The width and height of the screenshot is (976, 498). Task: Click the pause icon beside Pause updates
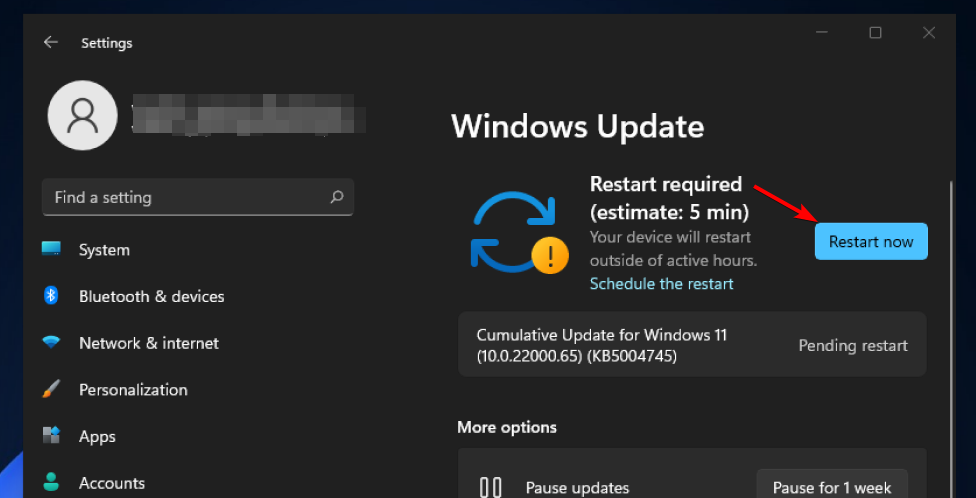tap(490, 487)
